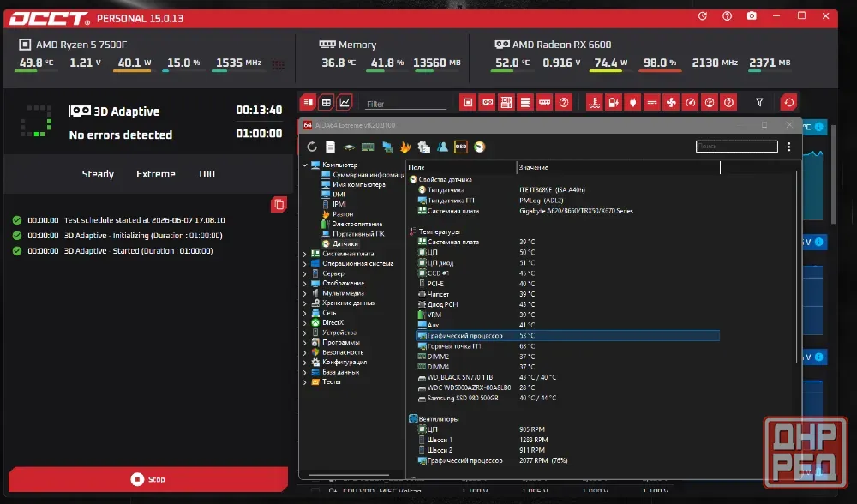Screen dimensions: 857x504
Task: Launch AIDA64 stability test flame icon
Action: pos(405,147)
